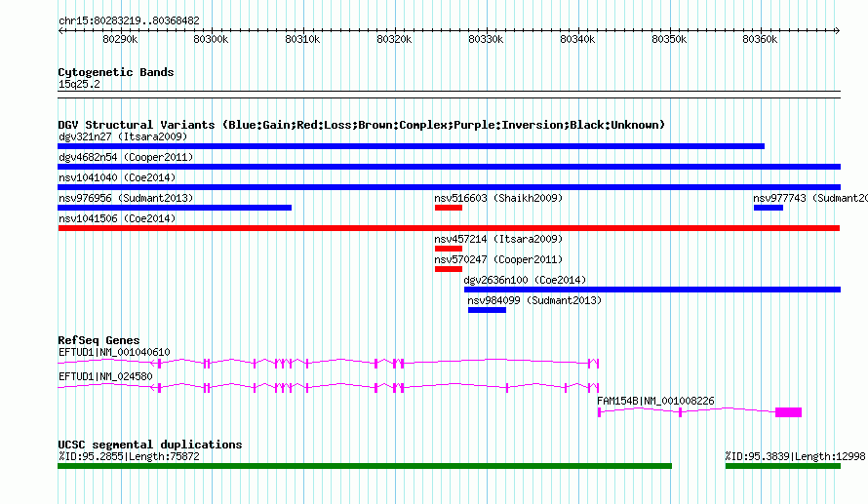Select the nsv457214 red loss bar
The width and height of the screenshot is (868, 504).
pos(449,249)
